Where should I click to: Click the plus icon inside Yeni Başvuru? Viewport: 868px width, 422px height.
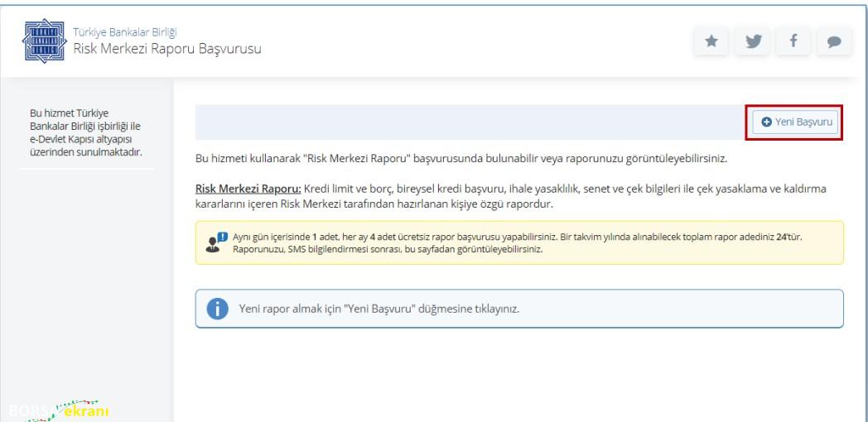pos(767,122)
